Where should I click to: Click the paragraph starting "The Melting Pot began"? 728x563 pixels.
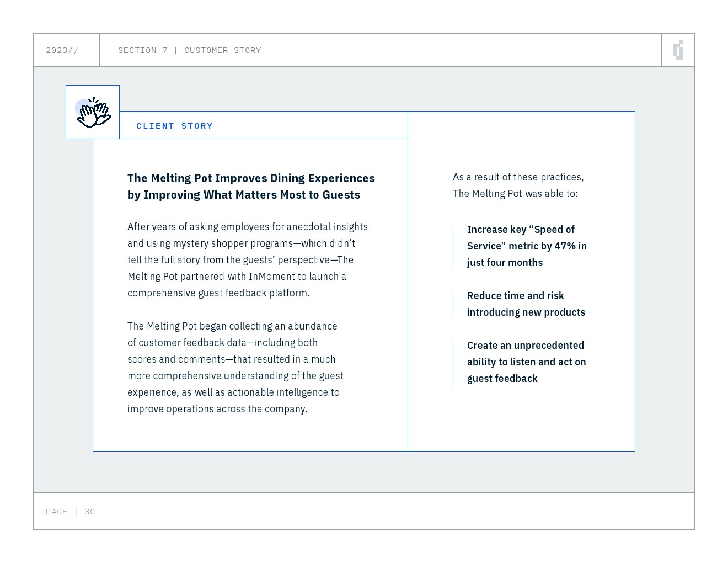pyautogui.click(x=235, y=367)
